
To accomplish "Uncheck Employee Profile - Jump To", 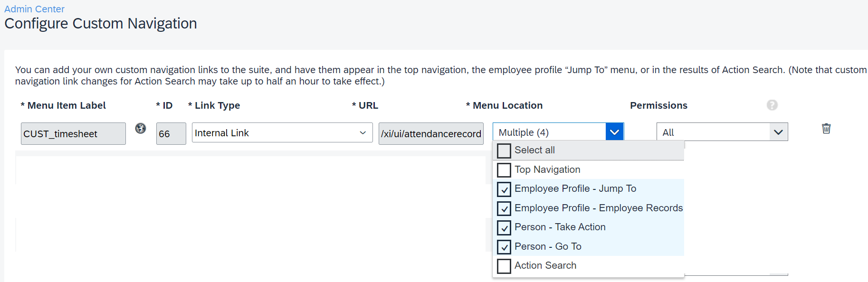I will [504, 189].
